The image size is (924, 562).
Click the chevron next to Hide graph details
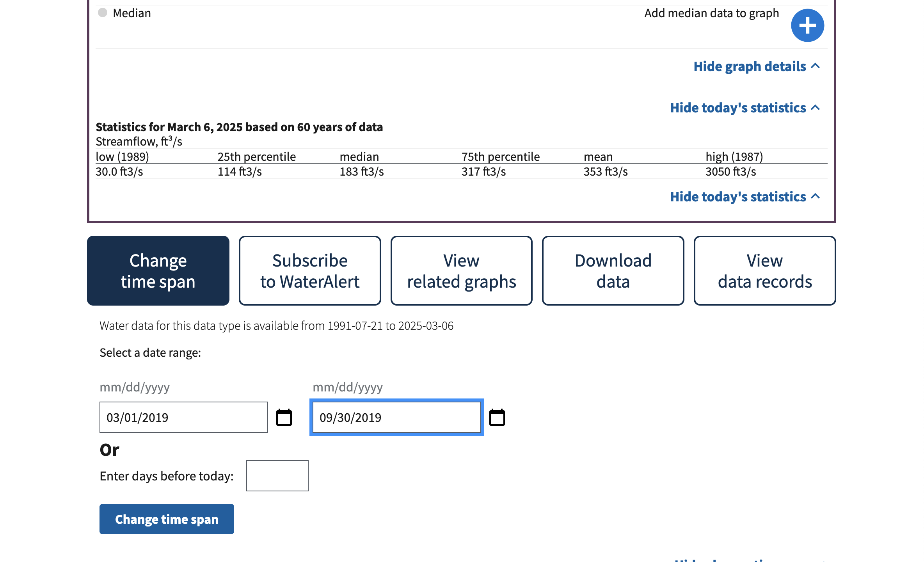pyautogui.click(x=815, y=66)
